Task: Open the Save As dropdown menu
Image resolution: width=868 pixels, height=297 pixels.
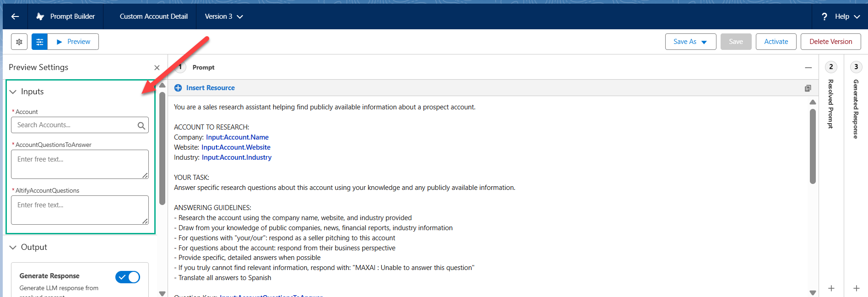Action: pos(690,42)
